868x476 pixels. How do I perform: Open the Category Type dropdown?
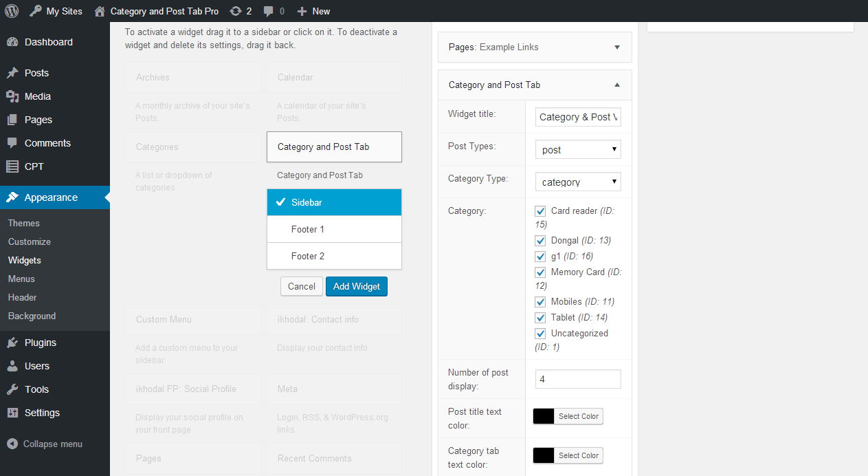pyautogui.click(x=577, y=182)
